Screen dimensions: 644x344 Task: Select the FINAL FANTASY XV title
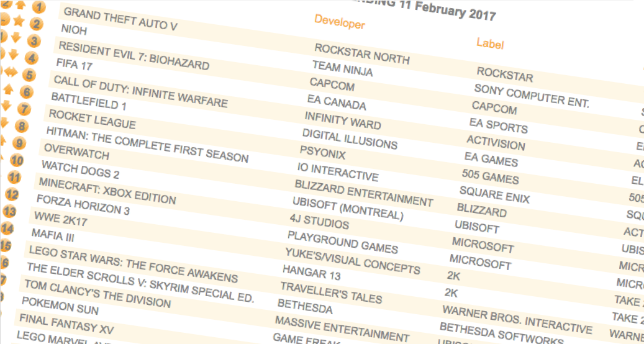tap(66, 324)
